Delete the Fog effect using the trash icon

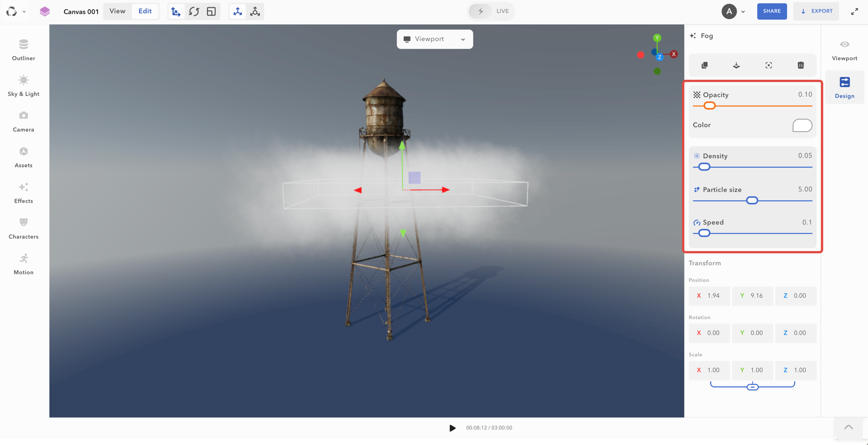[x=801, y=65]
